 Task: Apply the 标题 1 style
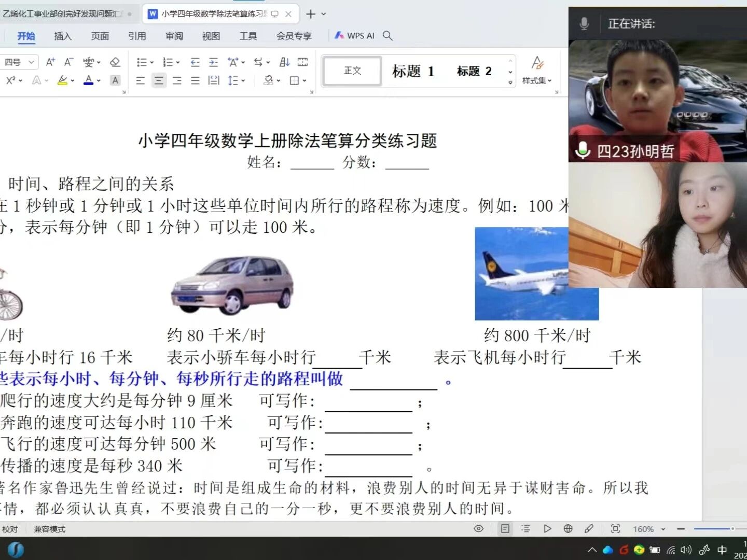point(413,71)
